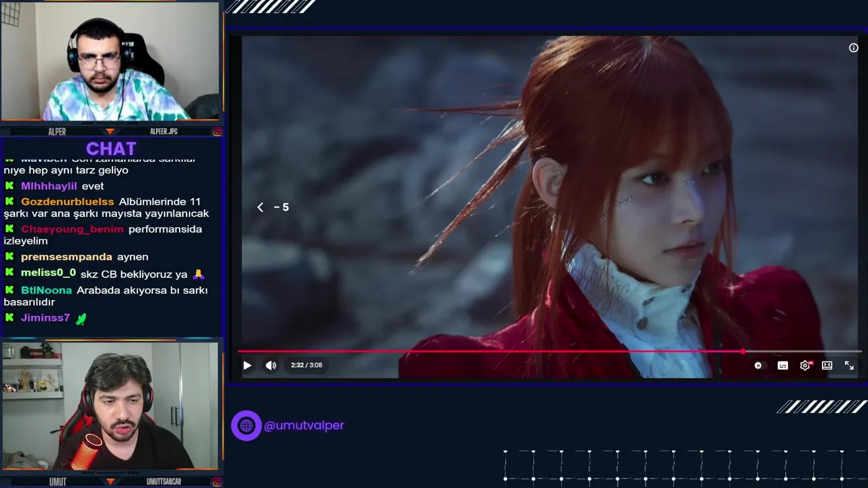The image size is (868, 488).
Task: Click the green badge beside Chaeyoung_benim
Action: 9,229
